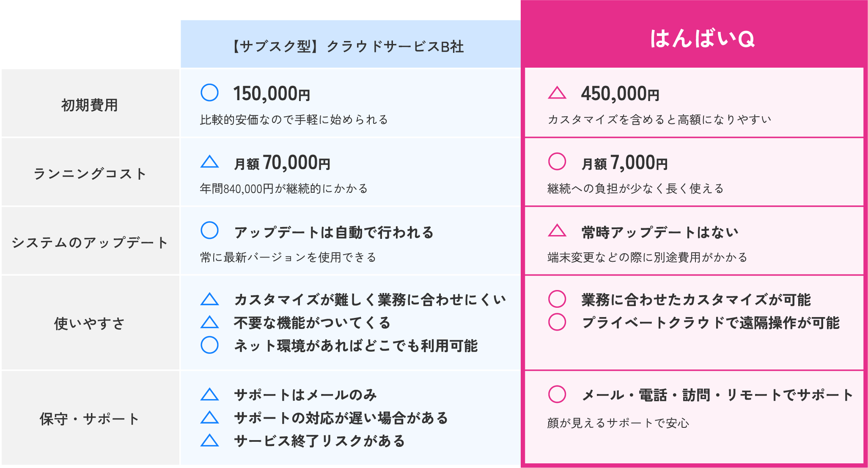Image resolution: width=868 pixels, height=468 pixels.
Task: Click the blue triangle beside 不要な機能がついてくる
Action: point(209,322)
